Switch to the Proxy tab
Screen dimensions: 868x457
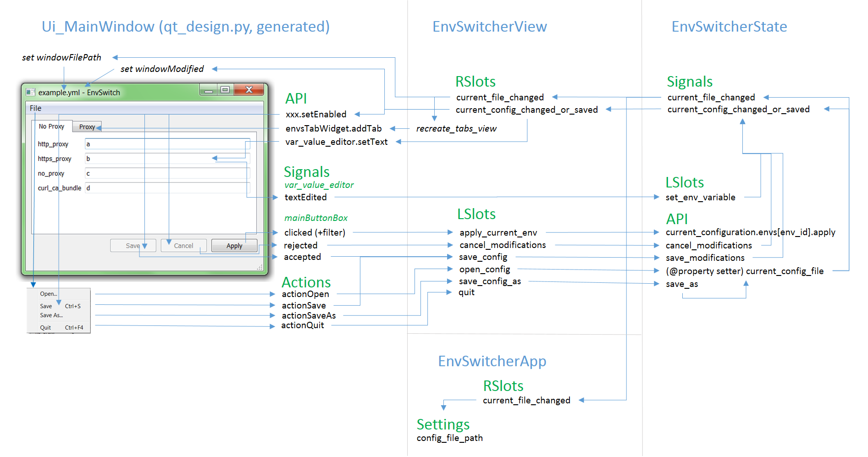(87, 127)
